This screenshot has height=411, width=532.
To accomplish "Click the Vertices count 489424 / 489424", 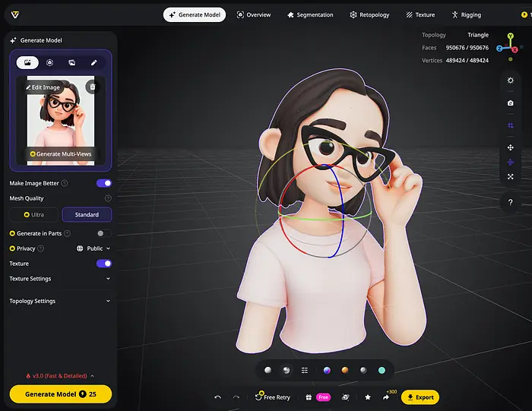I will tap(467, 60).
